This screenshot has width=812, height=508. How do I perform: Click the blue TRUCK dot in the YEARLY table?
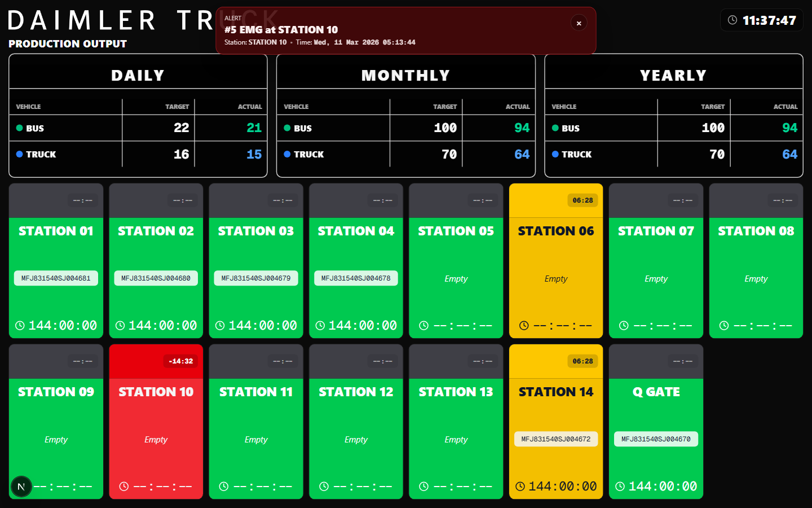pyautogui.click(x=555, y=154)
